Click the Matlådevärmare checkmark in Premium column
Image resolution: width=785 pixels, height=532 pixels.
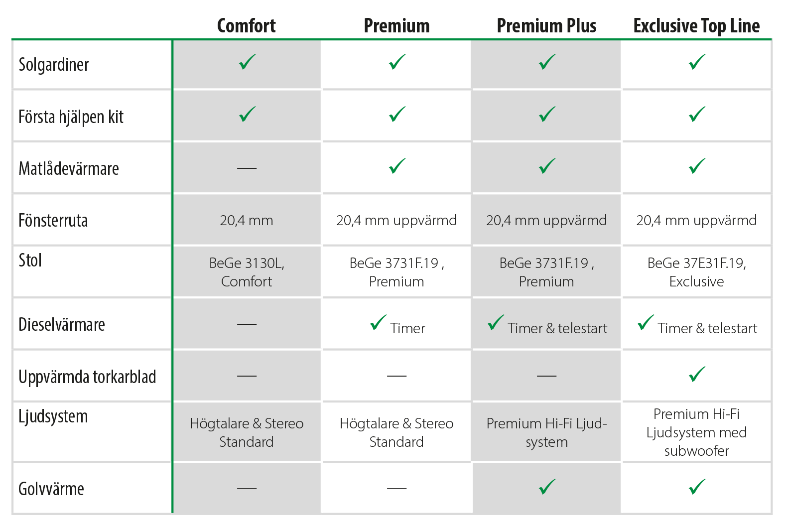397,166
